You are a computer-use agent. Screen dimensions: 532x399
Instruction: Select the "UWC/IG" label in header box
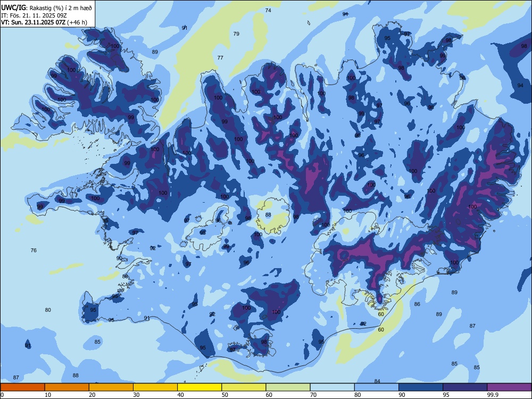[x=13, y=7]
